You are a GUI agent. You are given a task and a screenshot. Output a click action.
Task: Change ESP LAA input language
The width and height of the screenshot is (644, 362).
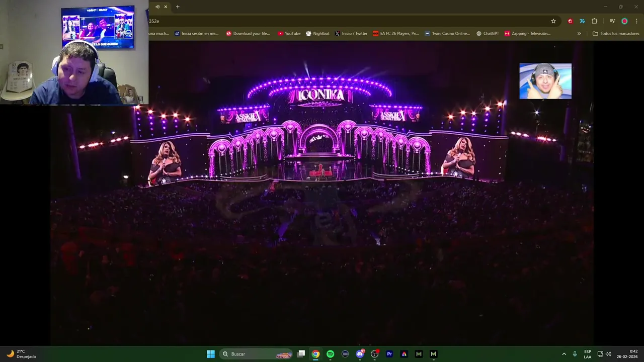(x=588, y=354)
